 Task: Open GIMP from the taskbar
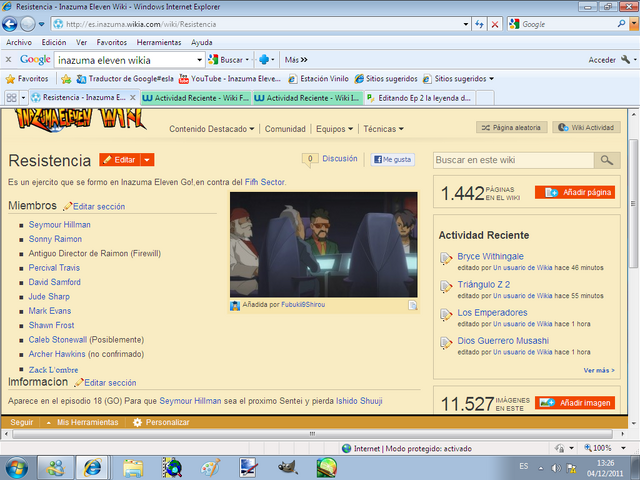287,468
